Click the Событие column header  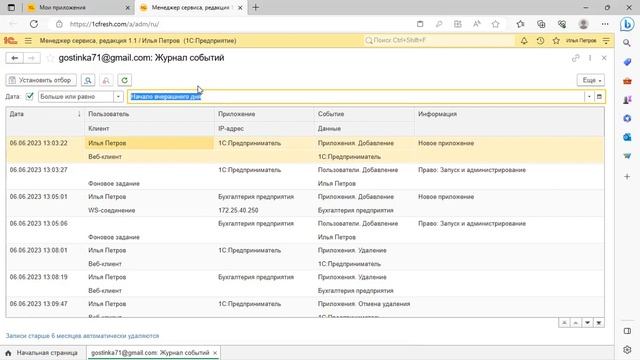click(364, 114)
